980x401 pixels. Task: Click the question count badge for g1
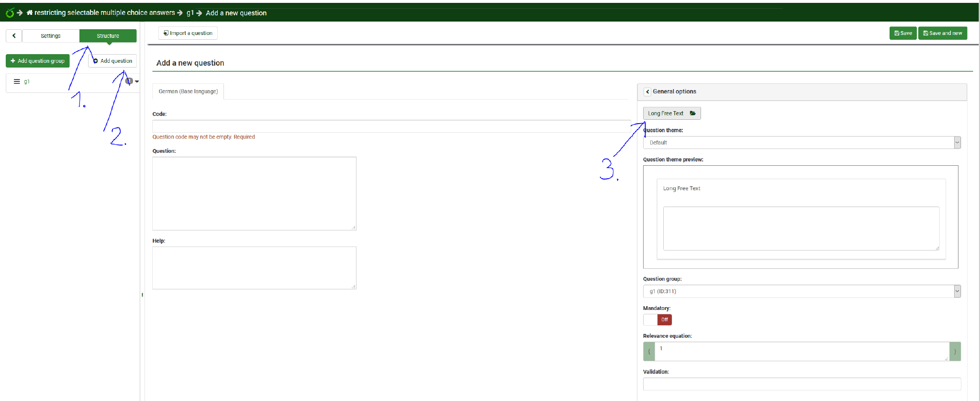click(129, 81)
